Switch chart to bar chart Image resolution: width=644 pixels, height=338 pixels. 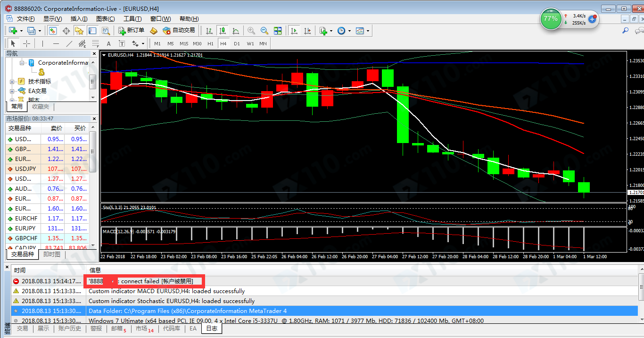209,30
